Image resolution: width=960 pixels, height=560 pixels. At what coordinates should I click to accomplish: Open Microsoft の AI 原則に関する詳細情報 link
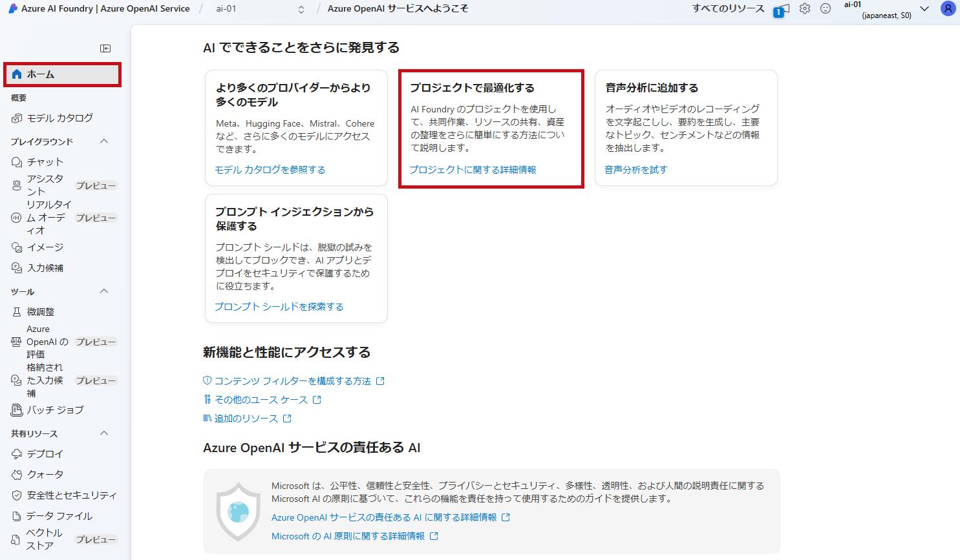point(348,536)
